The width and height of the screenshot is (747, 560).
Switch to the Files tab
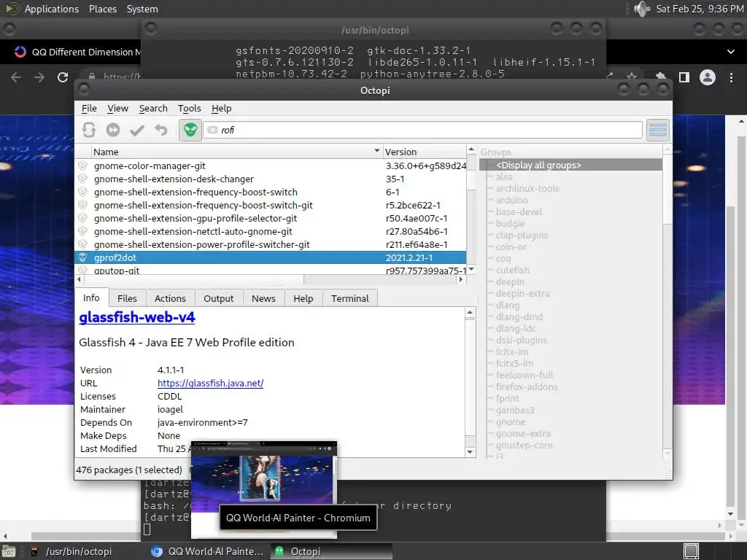click(127, 298)
